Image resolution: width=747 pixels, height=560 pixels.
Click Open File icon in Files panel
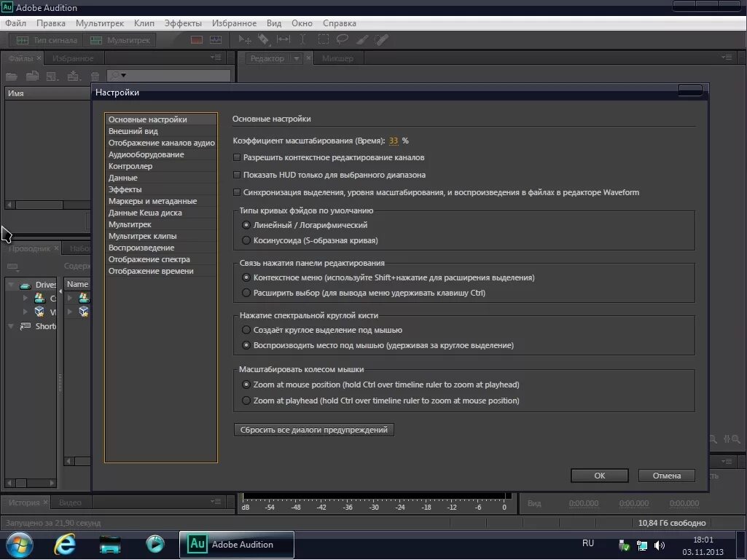tap(12, 76)
